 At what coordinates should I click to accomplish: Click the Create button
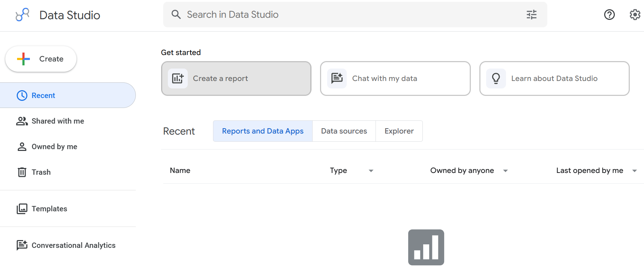[41, 59]
